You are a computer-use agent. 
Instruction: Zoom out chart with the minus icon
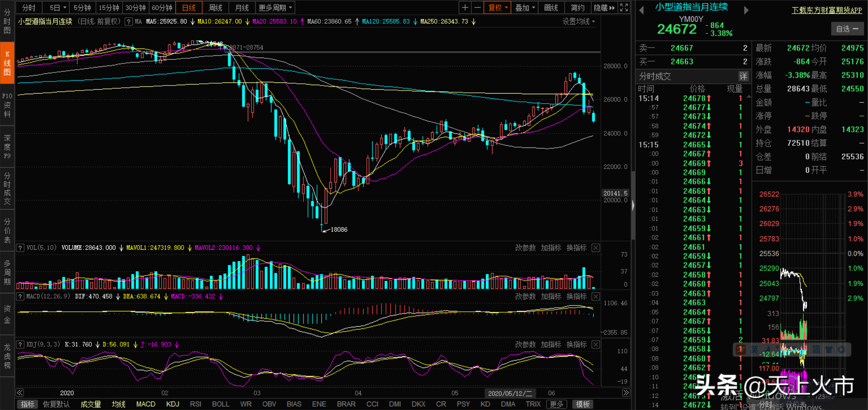coord(477,8)
